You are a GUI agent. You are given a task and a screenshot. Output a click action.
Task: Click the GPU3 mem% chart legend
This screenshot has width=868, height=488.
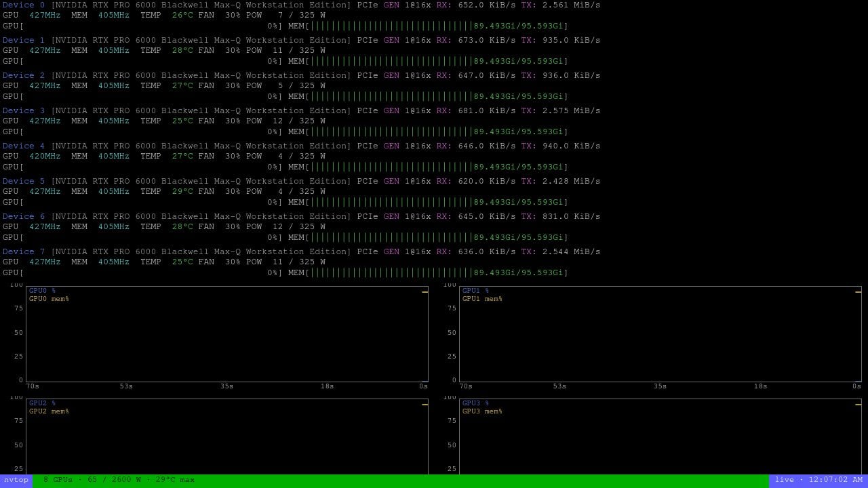coord(482,411)
